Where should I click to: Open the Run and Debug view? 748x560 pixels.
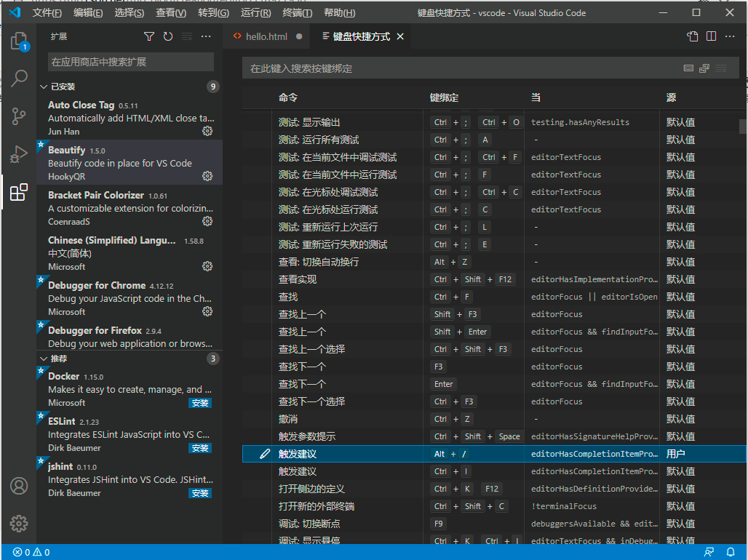(19, 154)
